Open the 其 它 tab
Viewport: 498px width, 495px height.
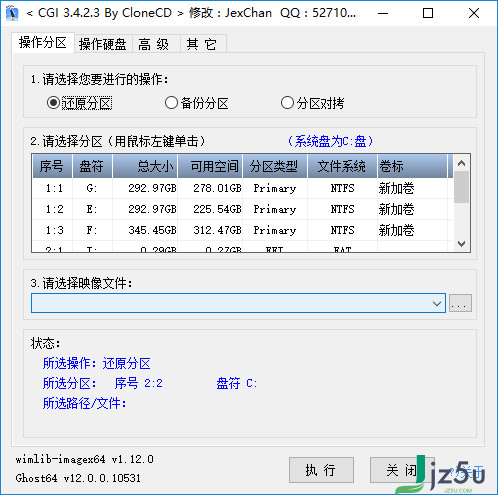point(202,44)
